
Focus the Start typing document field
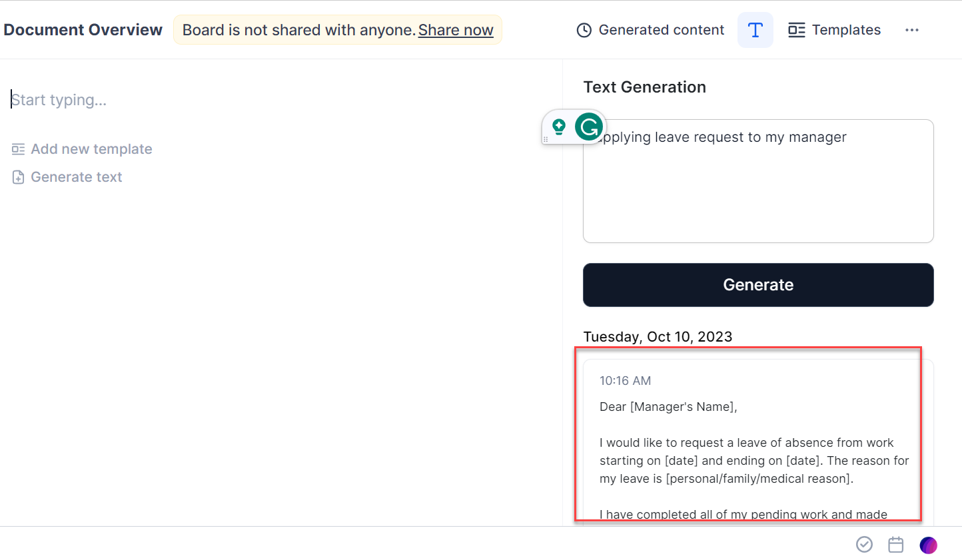(x=200, y=100)
